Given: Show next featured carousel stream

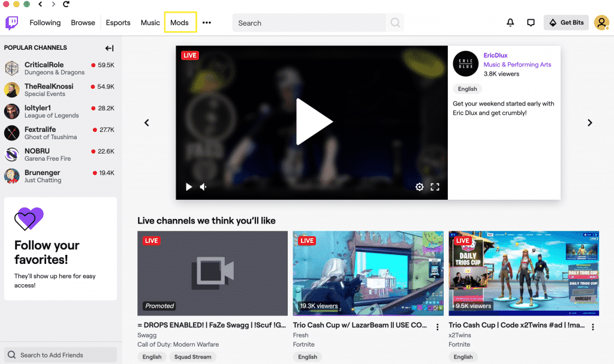Looking at the screenshot, I should click(x=589, y=123).
